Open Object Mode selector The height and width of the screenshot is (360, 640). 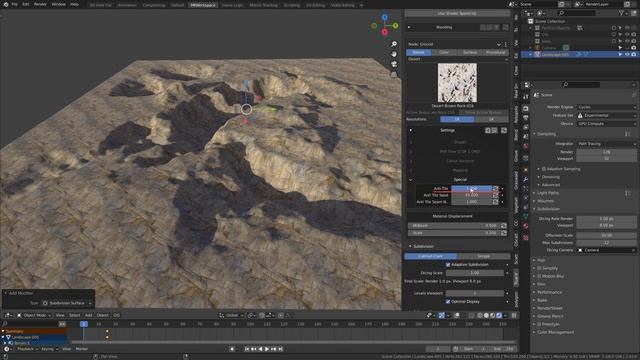click(34, 315)
